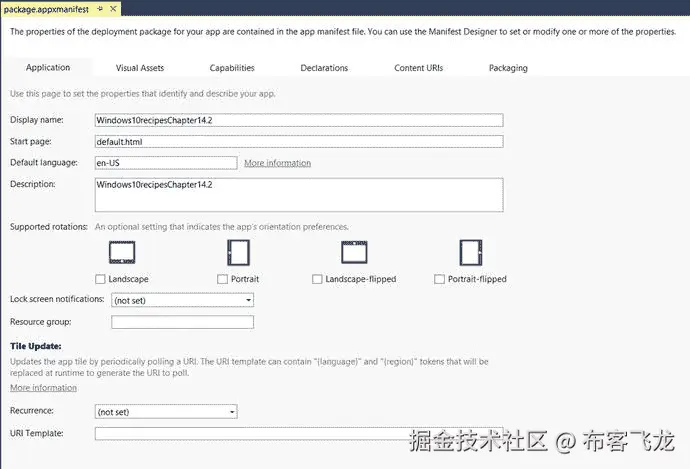Click the Supported rotations label
The width and height of the screenshot is (690, 469).
pos(49,227)
